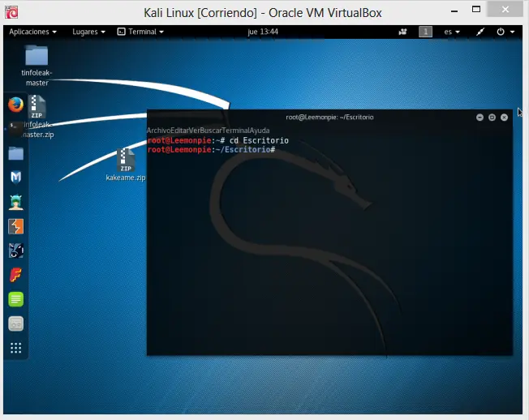This screenshot has height=420, width=529.
Task: Minimize the VirtualBox window
Action: pos(454,11)
